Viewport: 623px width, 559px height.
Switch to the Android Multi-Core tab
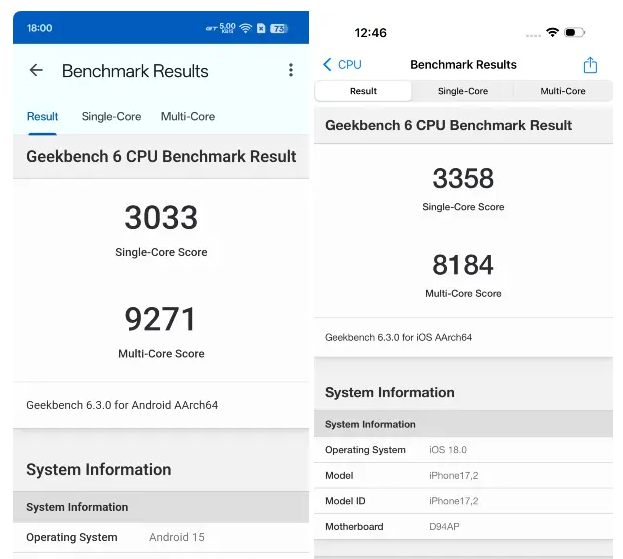click(x=188, y=117)
